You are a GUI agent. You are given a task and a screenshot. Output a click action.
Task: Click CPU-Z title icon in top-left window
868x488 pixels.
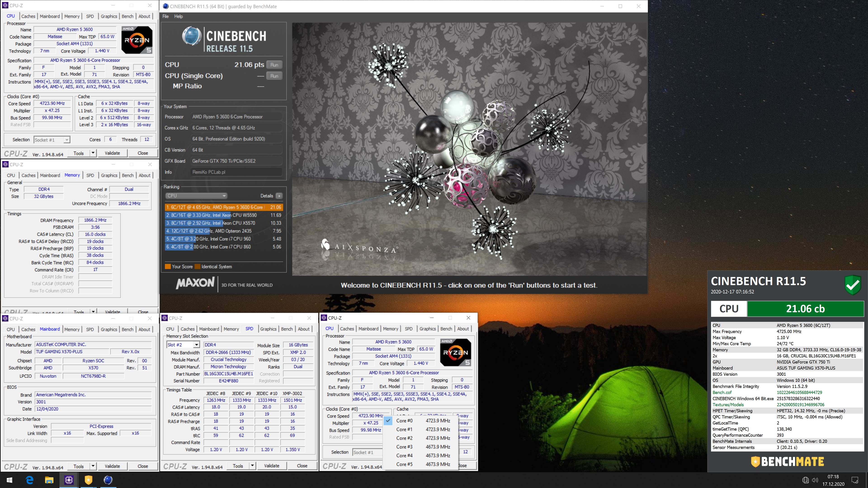(5, 5)
